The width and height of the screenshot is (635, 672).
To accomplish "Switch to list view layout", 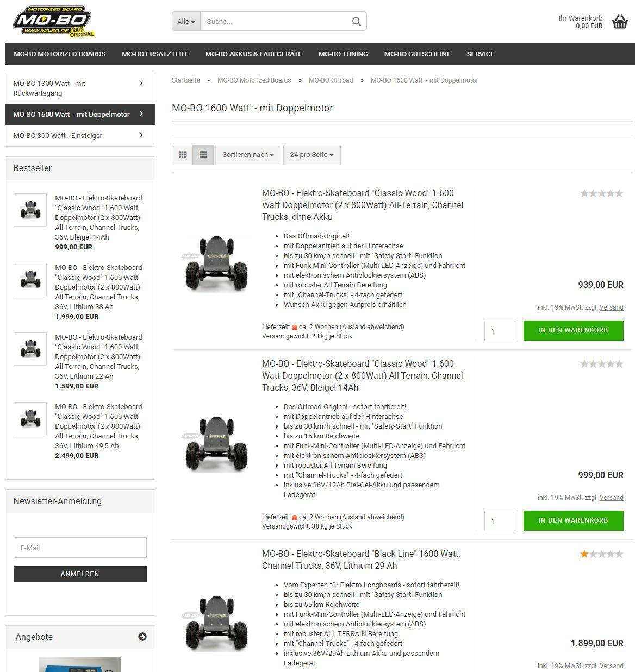I will click(203, 155).
